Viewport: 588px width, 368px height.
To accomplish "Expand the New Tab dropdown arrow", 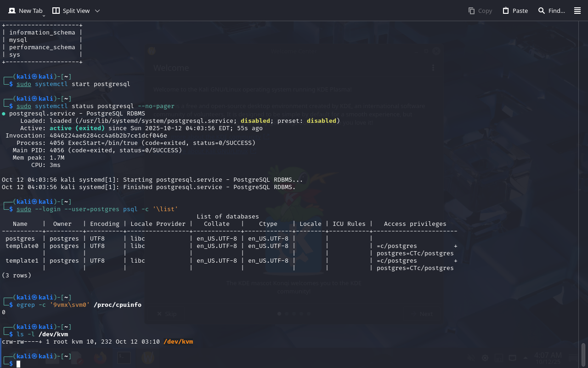I will (x=44, y=15).
